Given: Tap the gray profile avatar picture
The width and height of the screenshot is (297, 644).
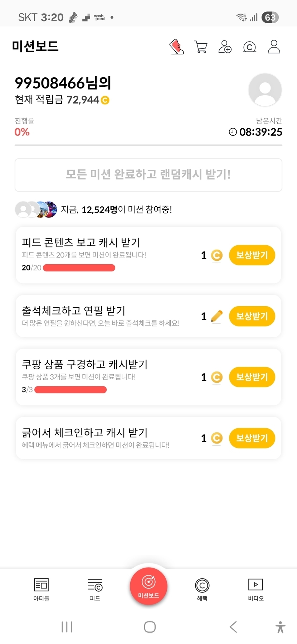Looking at the screenshot, I should coord(265,90).
